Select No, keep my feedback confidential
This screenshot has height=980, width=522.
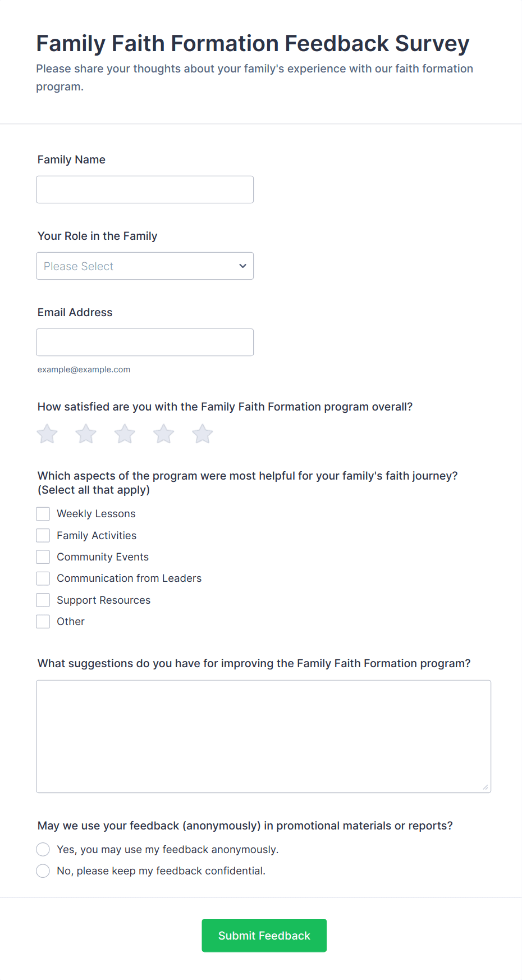coord(43,870)
